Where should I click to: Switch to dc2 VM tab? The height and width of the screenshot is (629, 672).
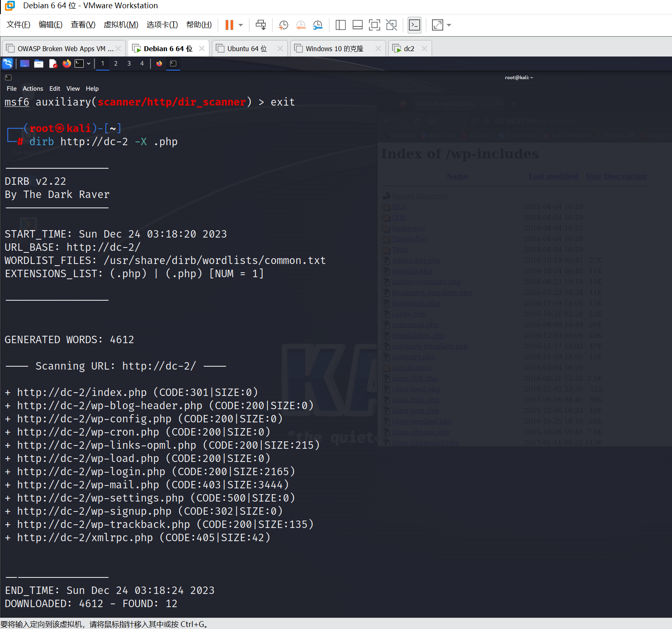409,49
